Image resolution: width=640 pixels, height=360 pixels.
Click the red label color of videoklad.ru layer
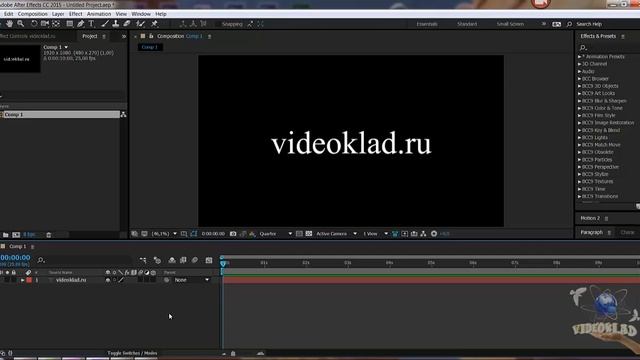click(x=29, y=280)
